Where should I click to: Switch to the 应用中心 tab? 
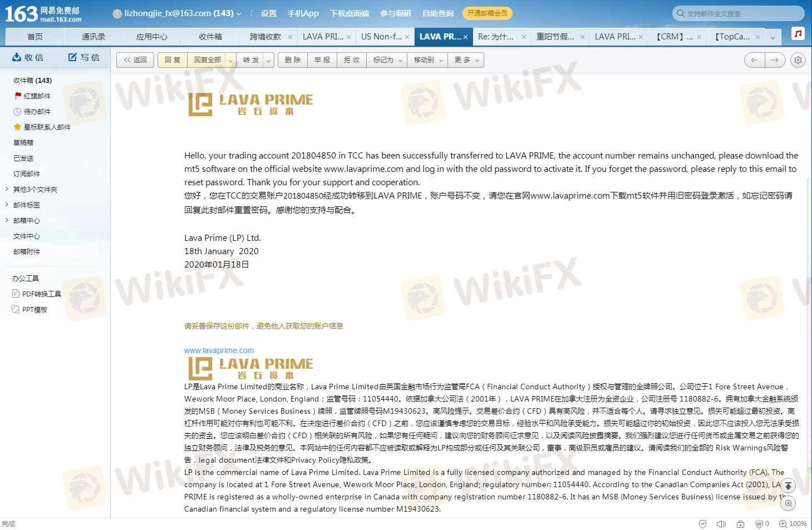[152, 37]
